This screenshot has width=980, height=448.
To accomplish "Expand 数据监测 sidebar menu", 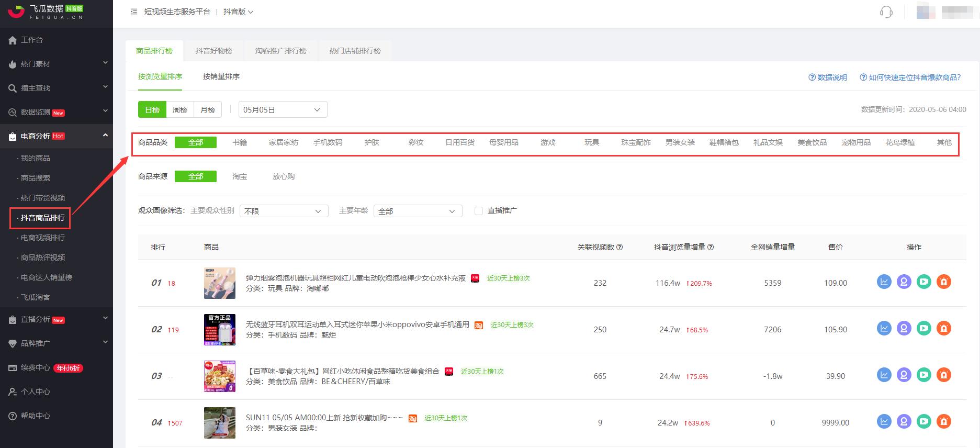I will tap(57, 112).
